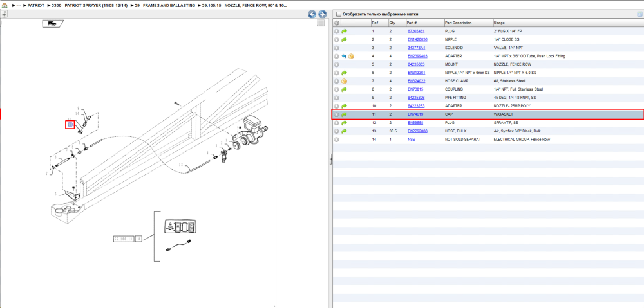This screenshot has width=644, height=308.
Task: Click the blue return arrow for BN2399403
Action: tap(344, 56)
